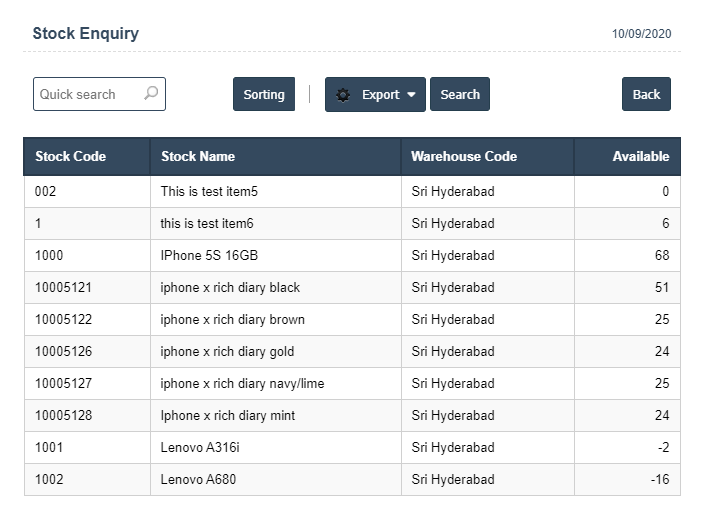The height and width of the screenshot is (512, 708).
Task: Expand the Export dropdown arrow
Action: tap(411, 95)
